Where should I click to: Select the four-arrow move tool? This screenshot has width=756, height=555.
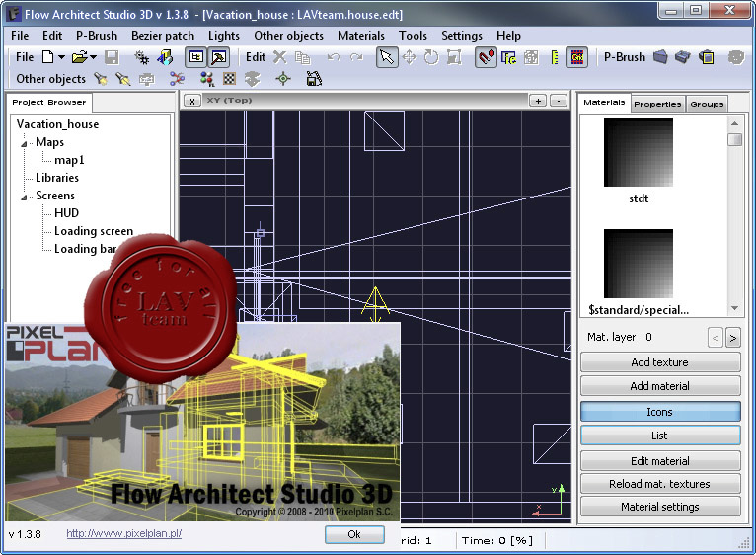(x=410, y=57)
